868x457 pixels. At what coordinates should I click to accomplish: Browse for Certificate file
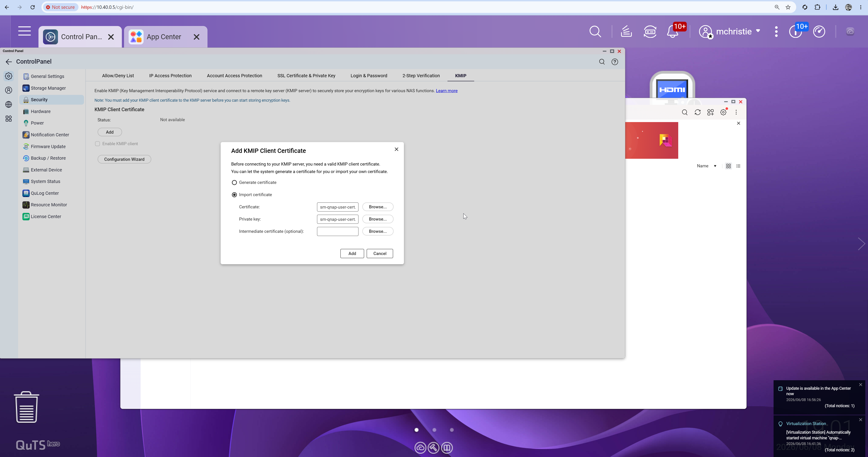378,207
